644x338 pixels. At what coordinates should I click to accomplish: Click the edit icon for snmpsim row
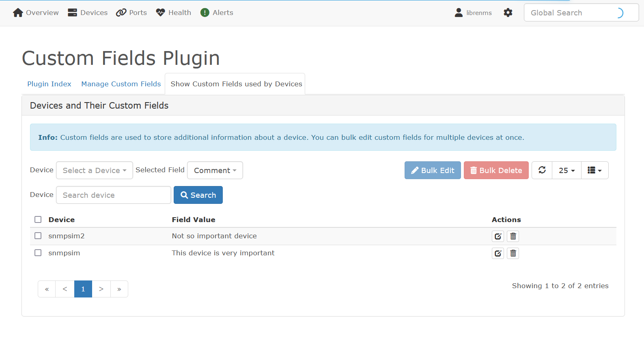(x=498, y=253)
